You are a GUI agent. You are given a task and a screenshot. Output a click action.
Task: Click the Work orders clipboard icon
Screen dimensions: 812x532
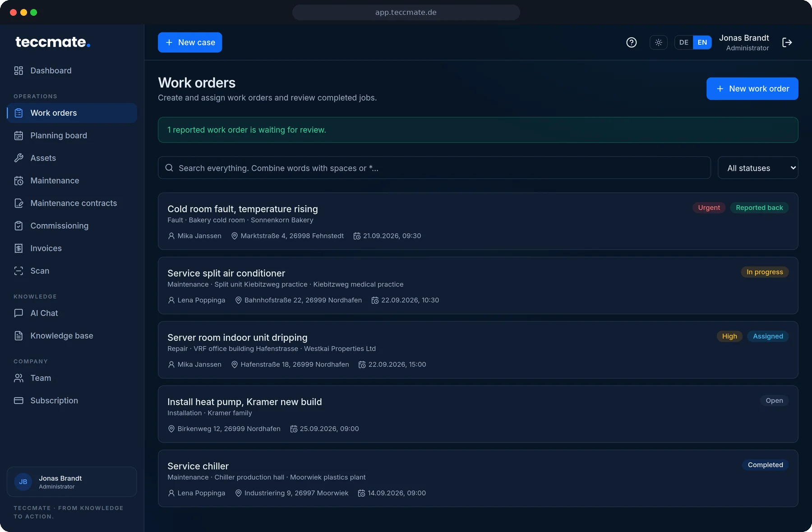click(18, 113)
